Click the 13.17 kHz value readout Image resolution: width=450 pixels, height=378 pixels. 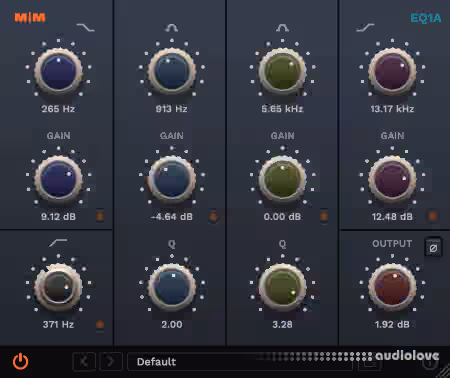(392, 109)
